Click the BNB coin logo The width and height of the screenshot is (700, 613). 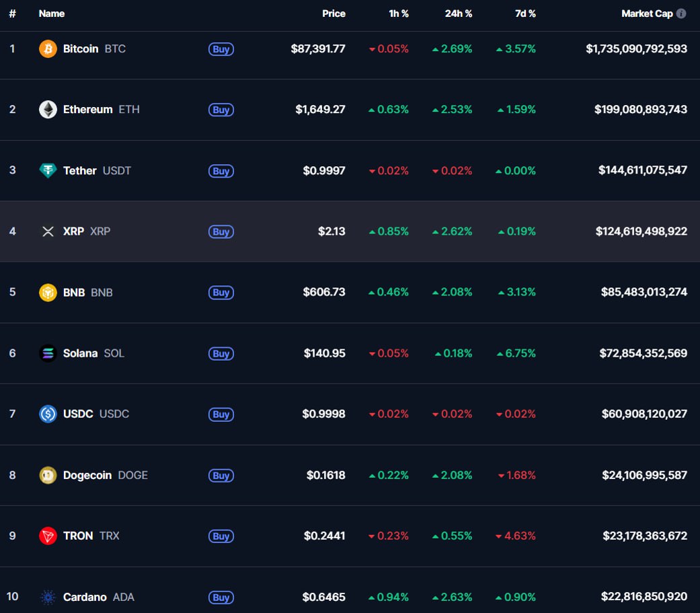48,293
